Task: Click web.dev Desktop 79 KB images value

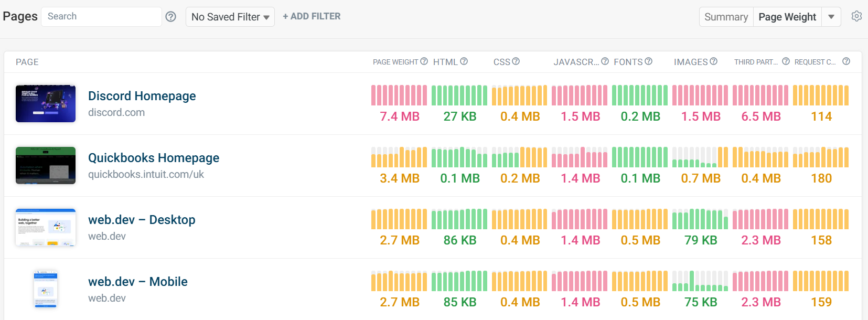Action: [701, 240]
